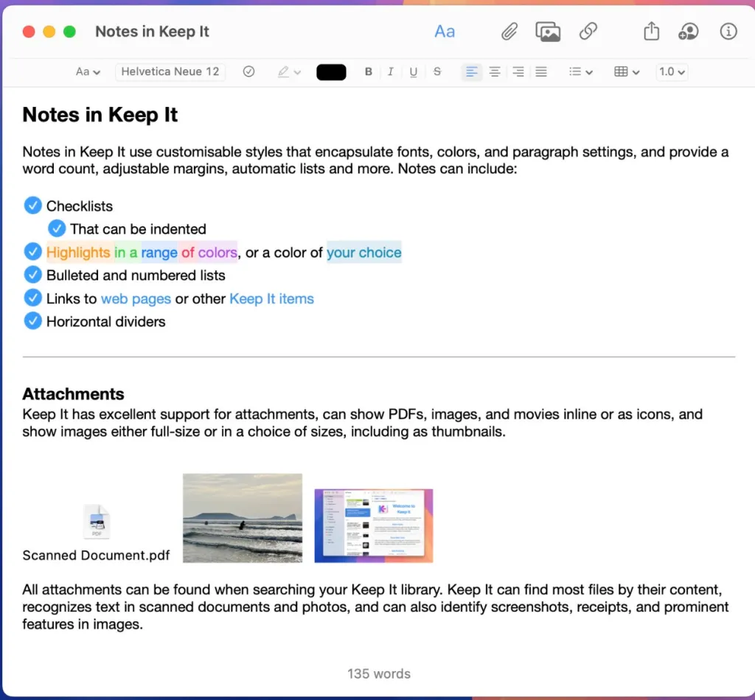Close the note window with red button

click(29, 32)
